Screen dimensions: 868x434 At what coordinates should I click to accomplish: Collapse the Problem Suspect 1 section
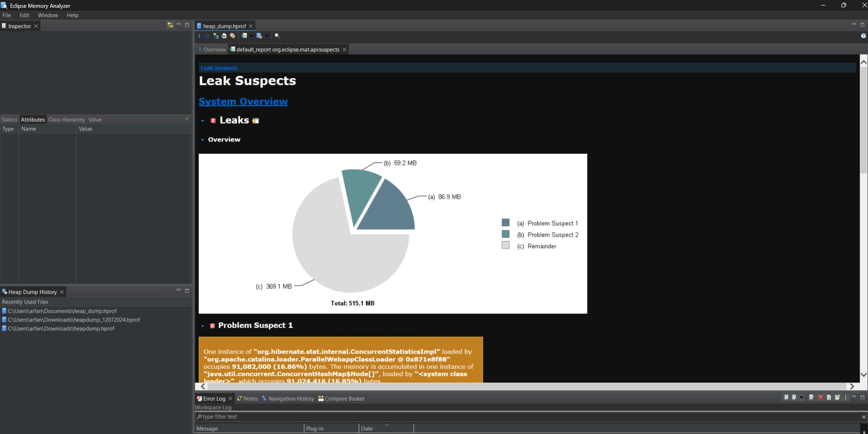(x=202, y=326)
